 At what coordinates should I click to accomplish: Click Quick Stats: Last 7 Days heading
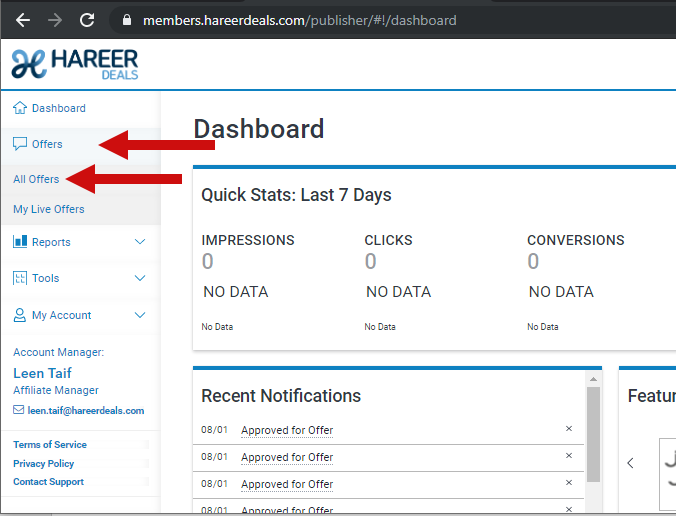pos(296,195)
